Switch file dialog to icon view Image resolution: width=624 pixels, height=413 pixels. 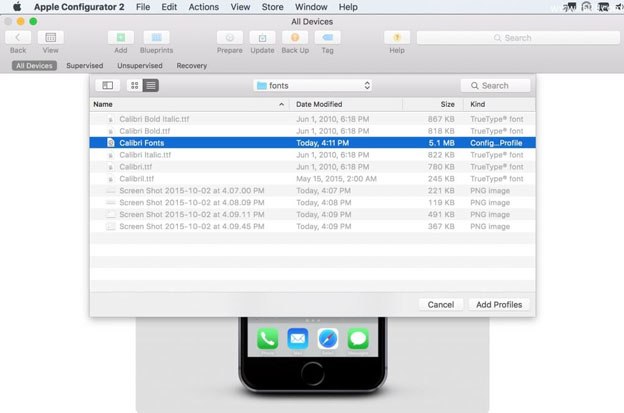tap(135, 85)
